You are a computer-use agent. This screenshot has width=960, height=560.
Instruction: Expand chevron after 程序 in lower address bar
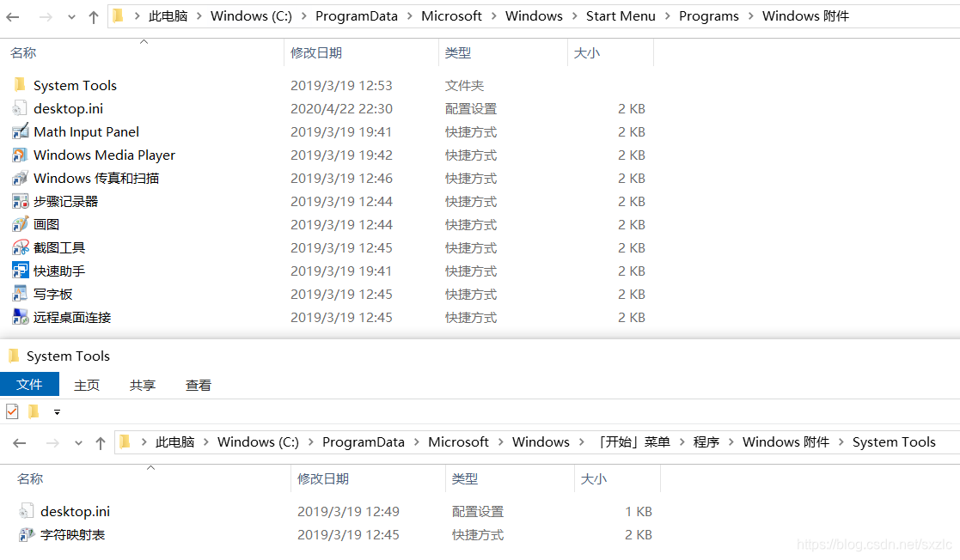(731, 441)
